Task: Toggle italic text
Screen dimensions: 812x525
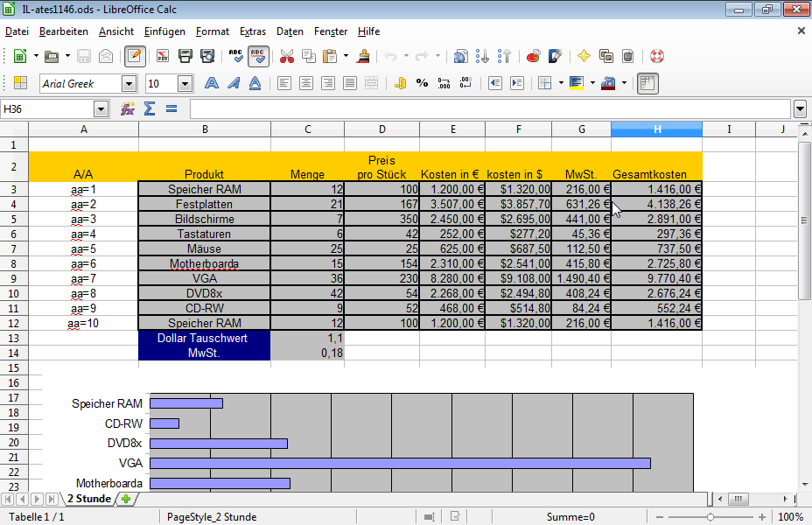Action: [x=234, y=83]
